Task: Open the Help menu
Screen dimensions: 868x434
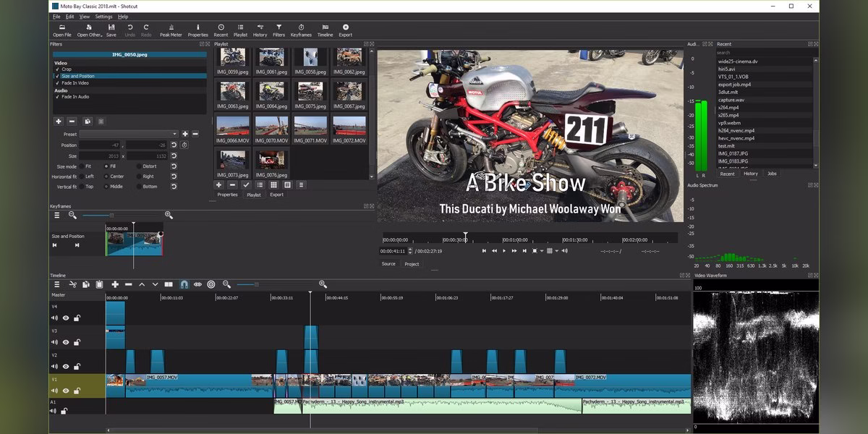Action: coord(123,16)
